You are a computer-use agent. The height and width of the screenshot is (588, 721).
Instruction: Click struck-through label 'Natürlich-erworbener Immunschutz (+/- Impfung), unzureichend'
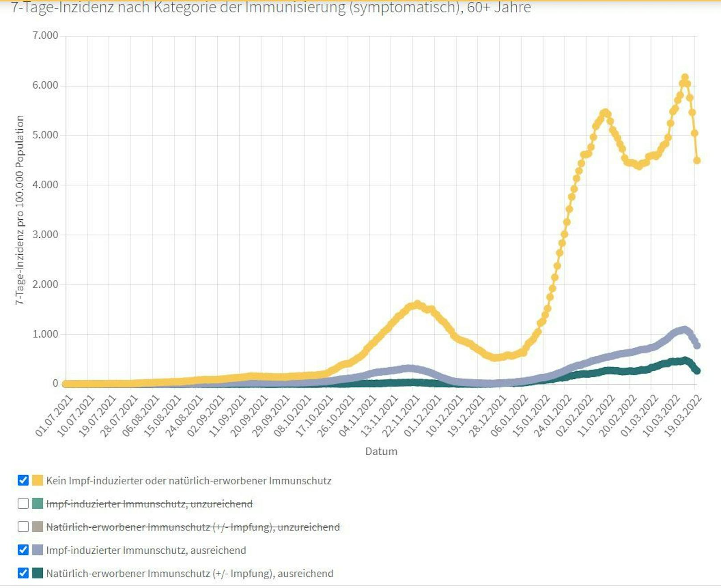(193, 527)
